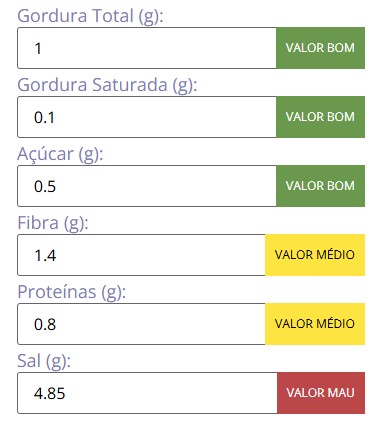Click the Açúcar (g) label

point(60,154)
